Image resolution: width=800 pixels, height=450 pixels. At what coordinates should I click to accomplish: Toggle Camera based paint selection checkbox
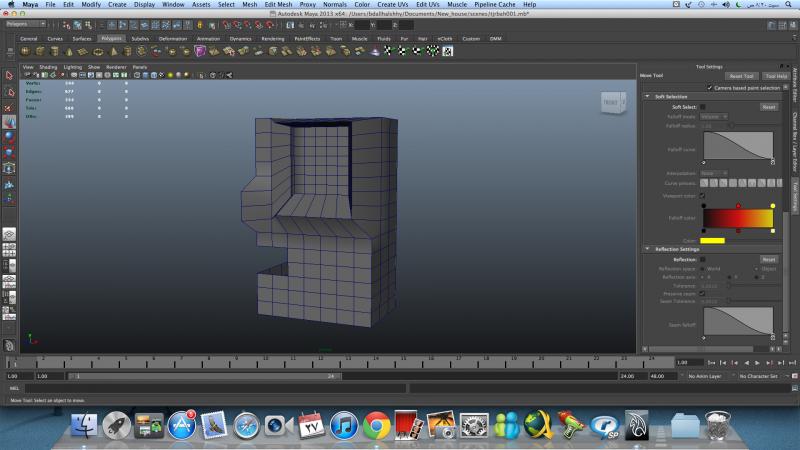(x=710, y=87)
